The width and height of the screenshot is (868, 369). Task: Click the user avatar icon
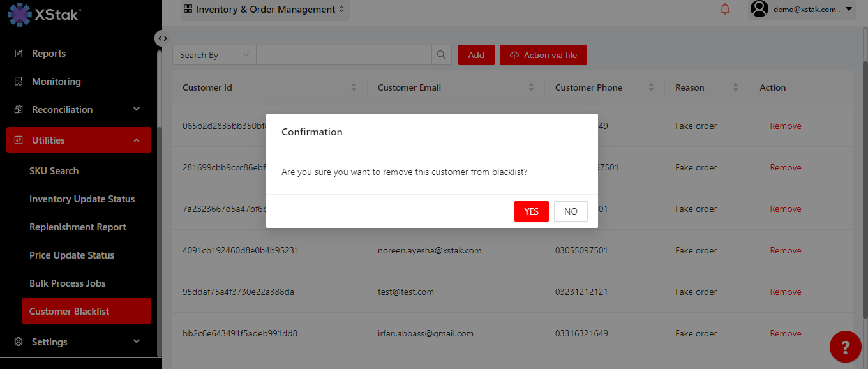[759, 9]
